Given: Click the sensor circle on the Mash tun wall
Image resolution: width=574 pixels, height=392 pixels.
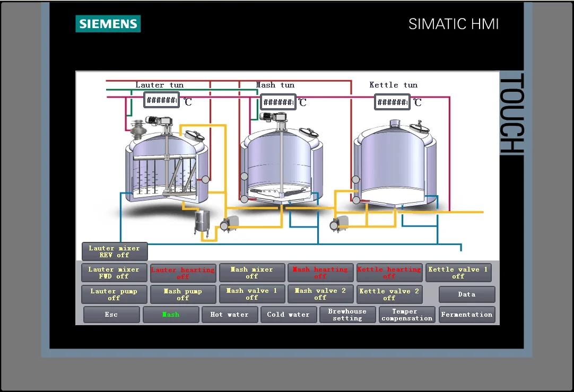Looking at the screenshot, I should click(244, 175).
